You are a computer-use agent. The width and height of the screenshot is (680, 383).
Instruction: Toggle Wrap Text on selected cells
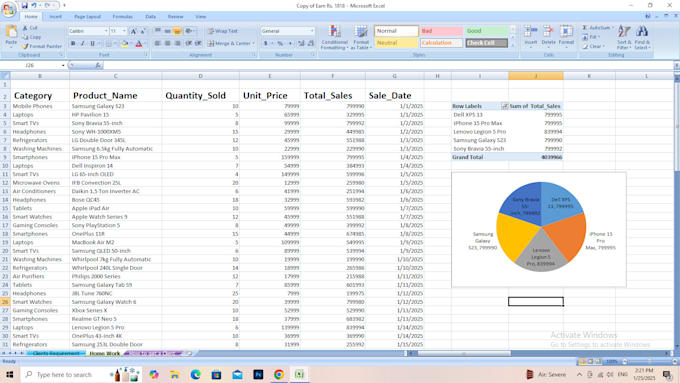tap(222, 31)
